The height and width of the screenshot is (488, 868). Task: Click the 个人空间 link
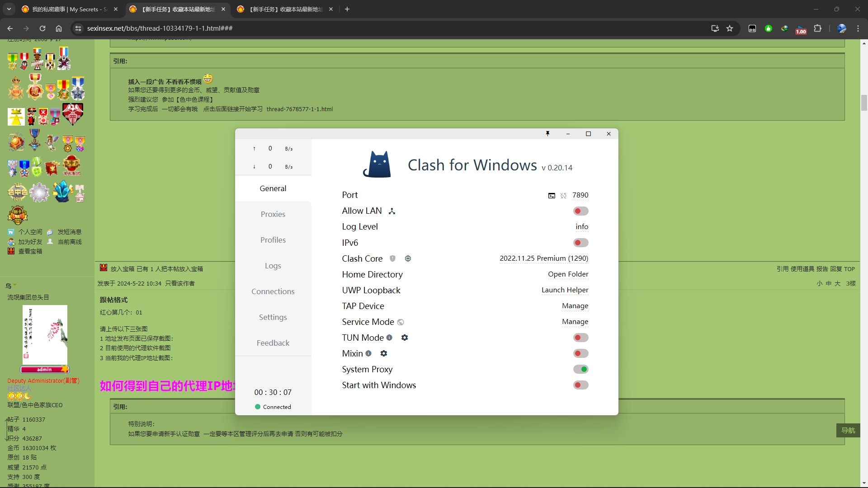(30, 232)
